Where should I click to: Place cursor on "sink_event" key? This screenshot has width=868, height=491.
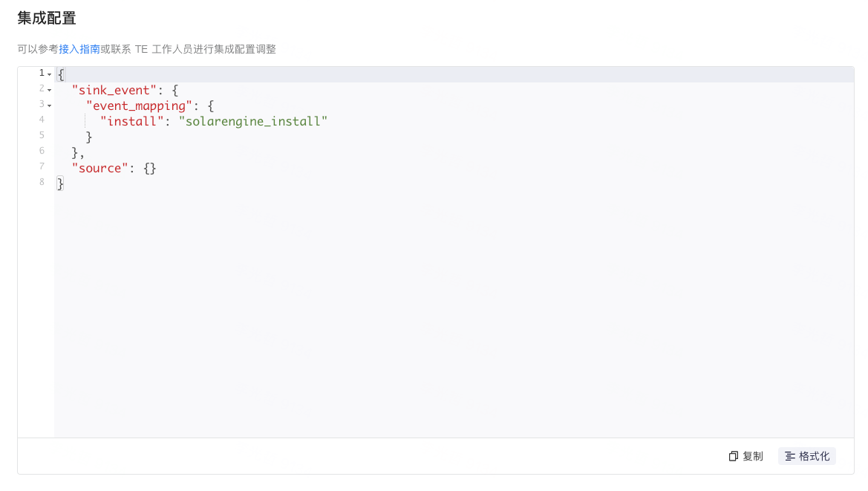pyautogui.click(x=114, y=90)
